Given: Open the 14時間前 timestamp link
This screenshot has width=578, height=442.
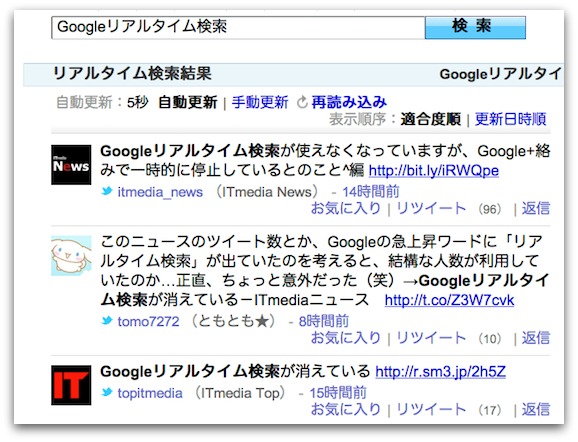Looking at the screenshot, I should [x=371, y=192].
